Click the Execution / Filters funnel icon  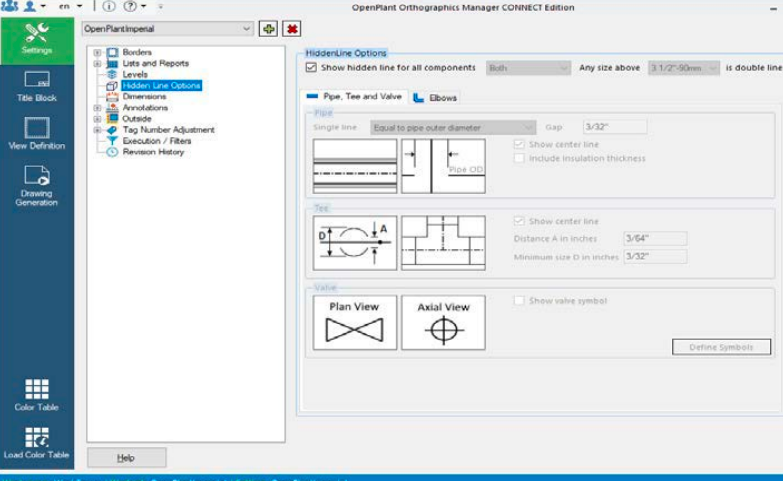tap(112, 141)
